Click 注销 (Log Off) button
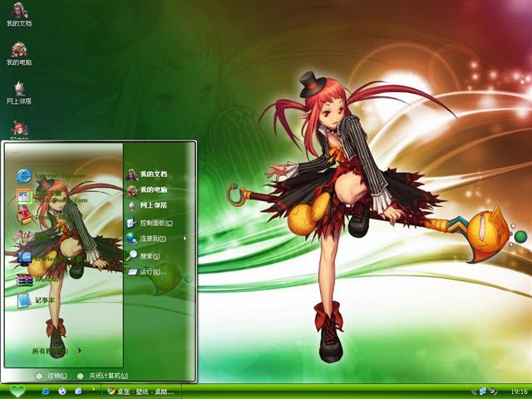The height and width of the screenshot is (399, 532). (52, 376)
